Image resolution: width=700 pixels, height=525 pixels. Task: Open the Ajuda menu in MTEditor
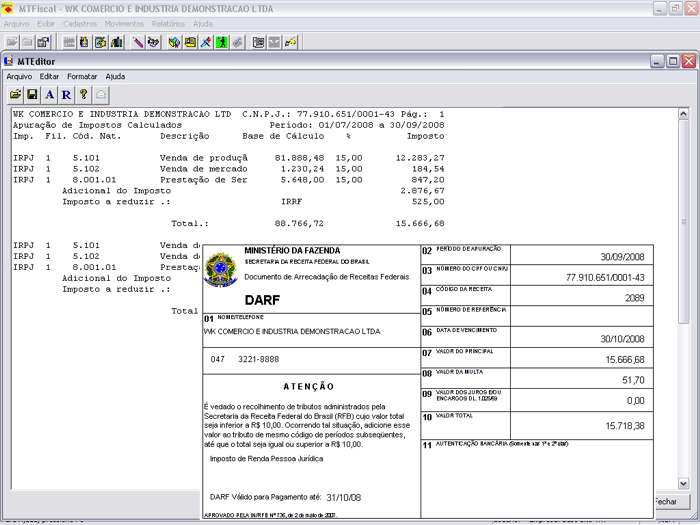coord(115,76)
